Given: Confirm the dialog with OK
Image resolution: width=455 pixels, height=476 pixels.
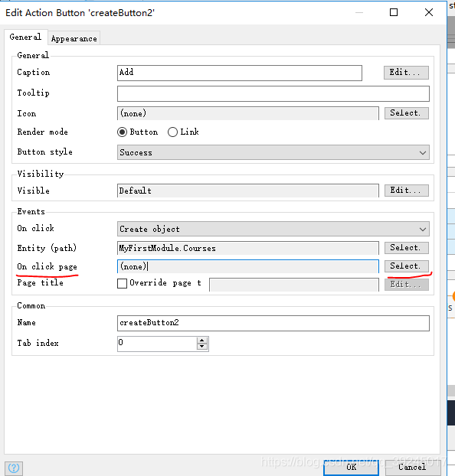Looking at the screenshot, I should [x=351, y=467].
